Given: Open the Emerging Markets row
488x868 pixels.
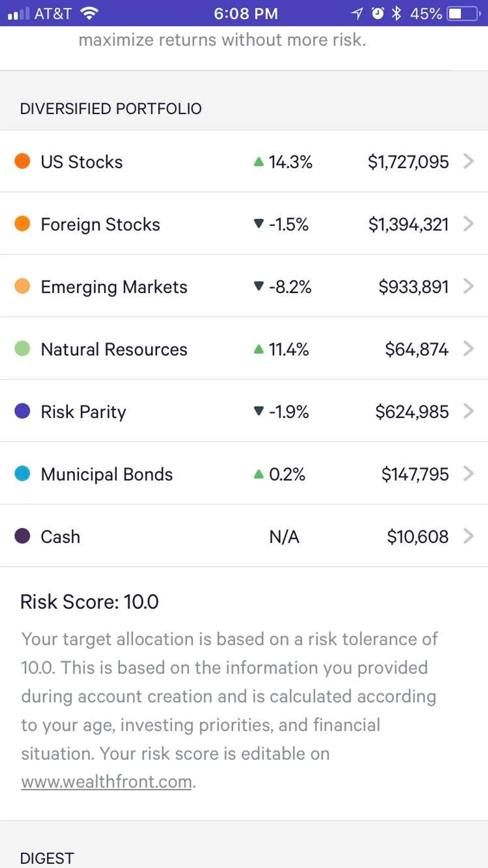Looking at the screenshot, I should [x=114, y=287].
